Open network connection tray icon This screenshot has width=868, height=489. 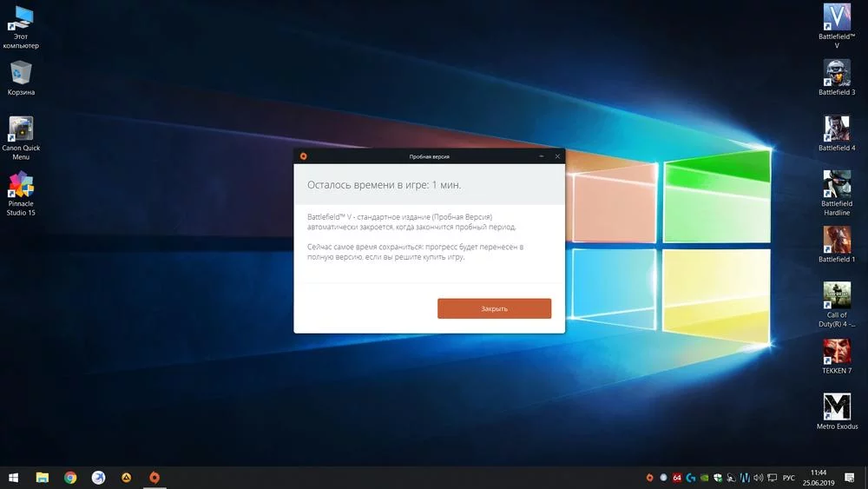772,478
